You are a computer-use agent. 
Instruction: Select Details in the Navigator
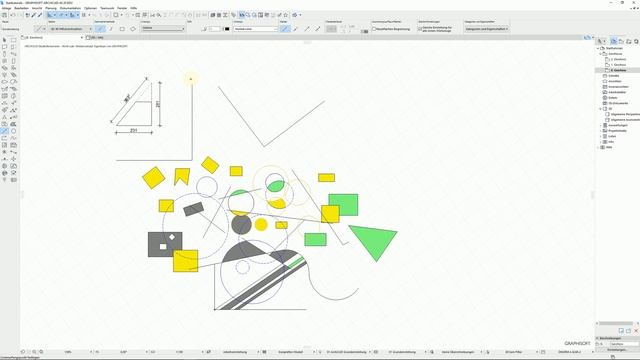[613, 98]
